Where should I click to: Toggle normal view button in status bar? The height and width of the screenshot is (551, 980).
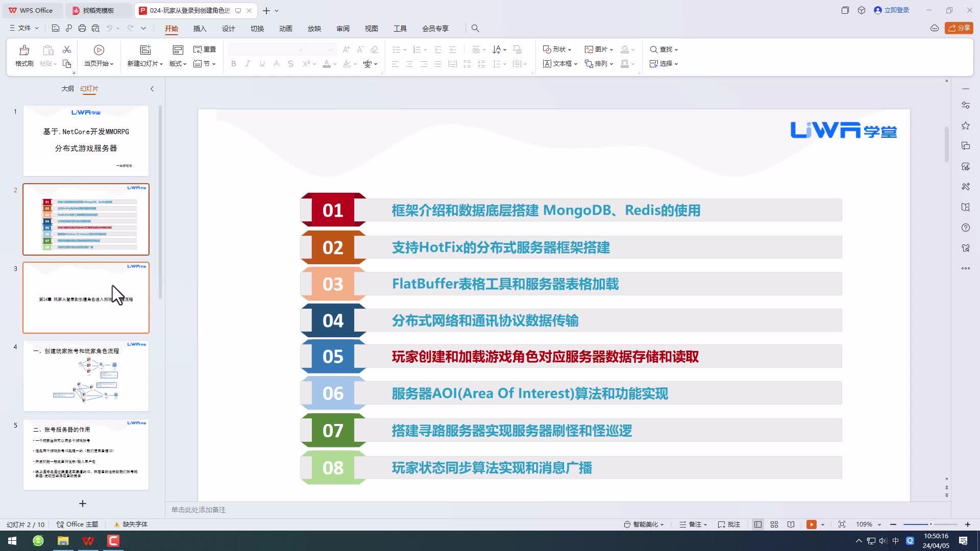coord(758,524)
